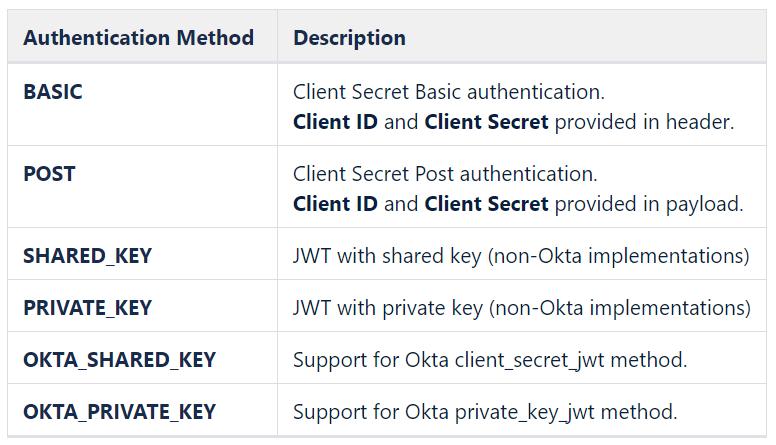Click the OKTA_SHARED_KEY method name
The height and width of the screenshot is (445, 776).
[x=119, y=360]
